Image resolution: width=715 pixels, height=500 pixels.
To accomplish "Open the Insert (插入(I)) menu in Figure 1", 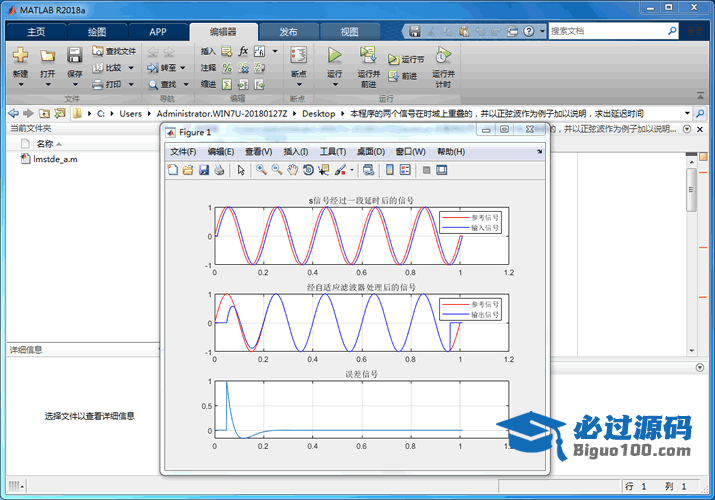I will [x=295, y=151].
